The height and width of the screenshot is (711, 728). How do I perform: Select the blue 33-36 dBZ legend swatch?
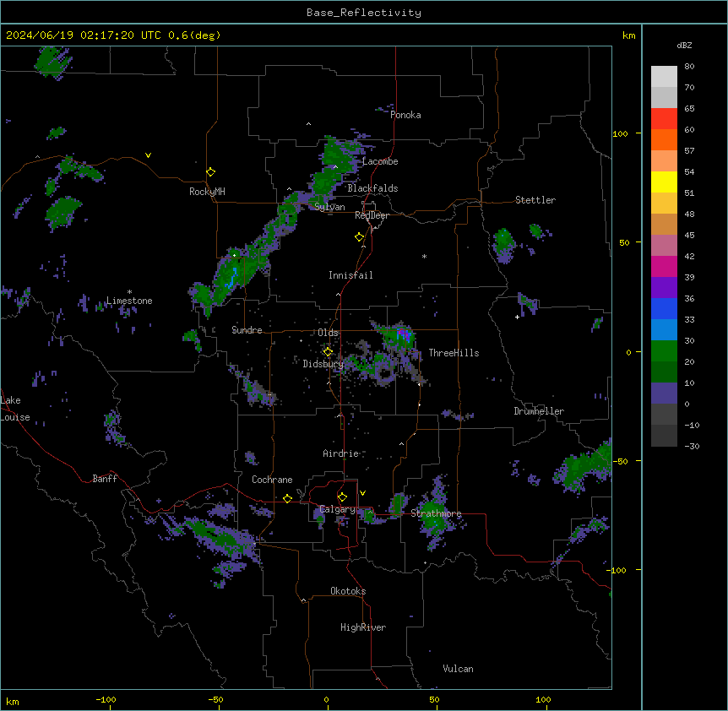click(x=664, y=308)
